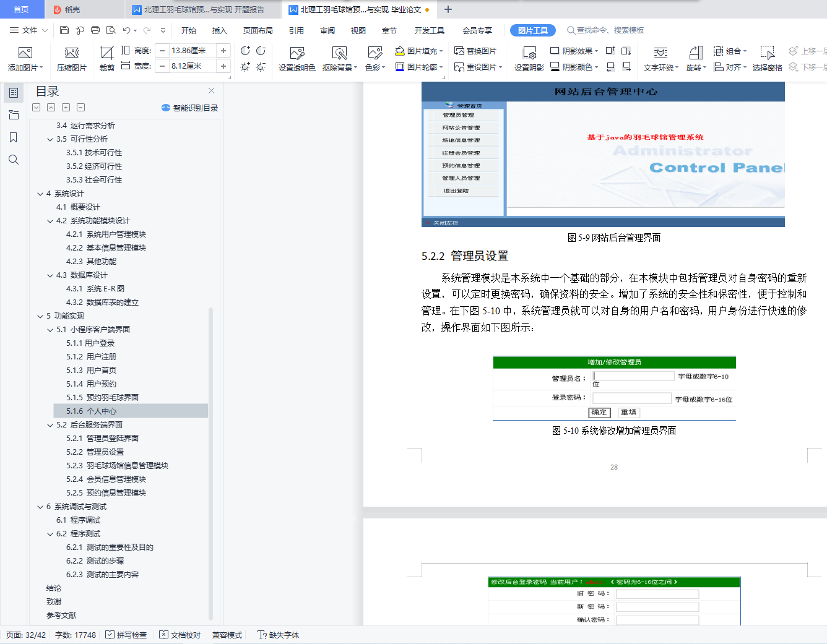Nudge shadow left icon
The height and width of the screenshot is (644, 827).
tap(610, 66)
